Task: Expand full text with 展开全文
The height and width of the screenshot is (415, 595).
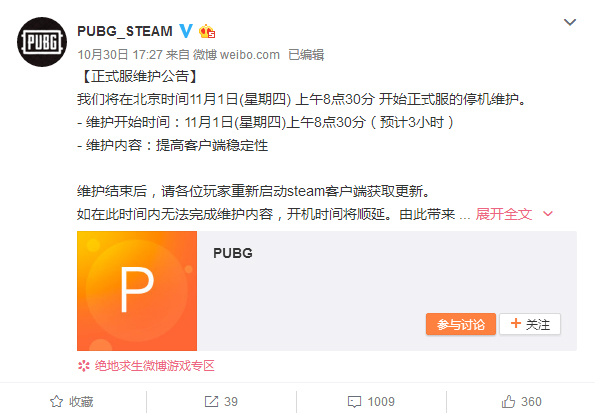Action: click(x=504, y=214)
